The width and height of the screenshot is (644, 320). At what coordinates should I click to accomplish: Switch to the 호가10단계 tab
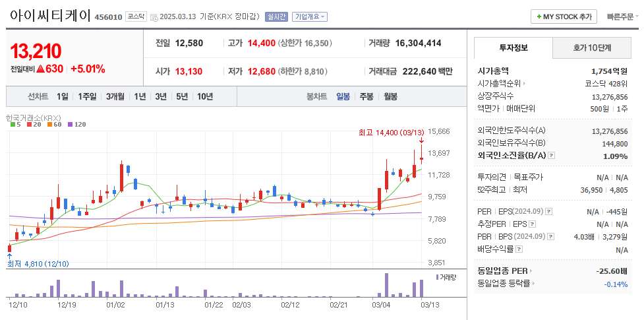pos(592,48)
